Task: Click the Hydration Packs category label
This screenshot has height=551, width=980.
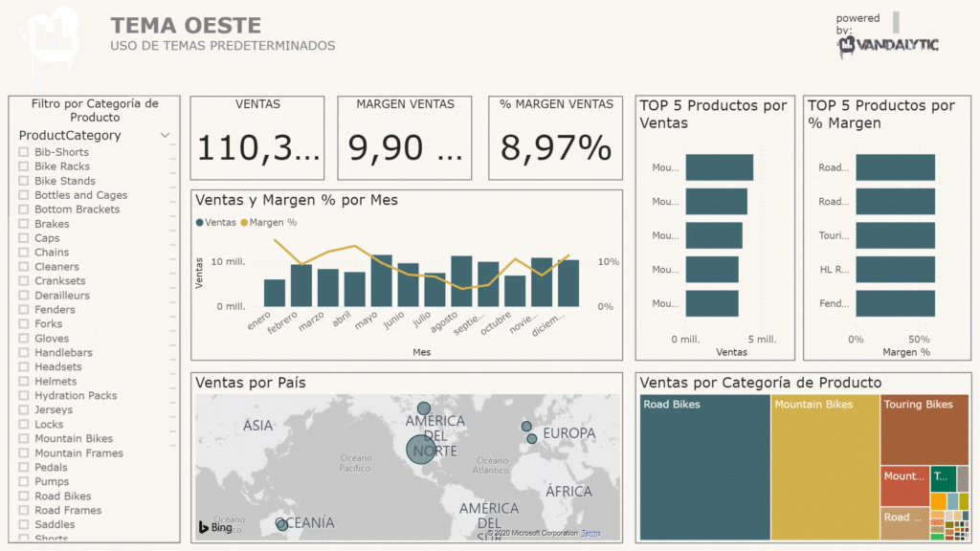Action: point(76,395)
